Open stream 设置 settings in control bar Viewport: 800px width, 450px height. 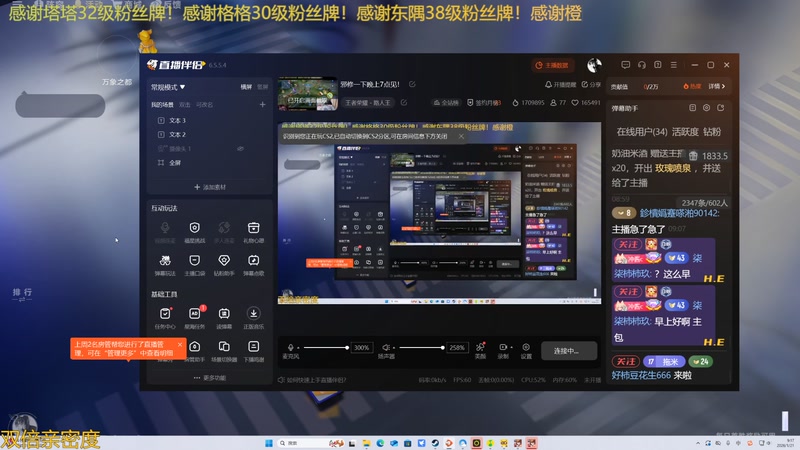point(526,351)
